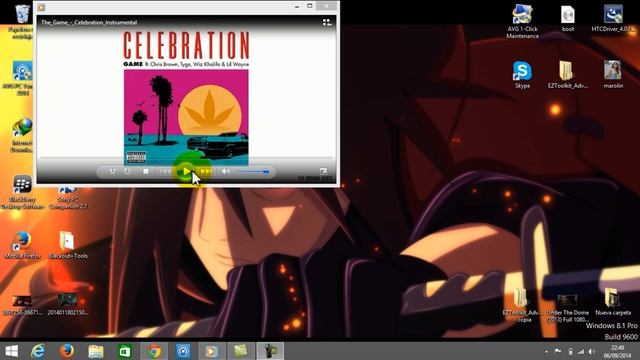Launch Internet Explorer from the taskbar
640x360 pixels.
tap(38, 351)
